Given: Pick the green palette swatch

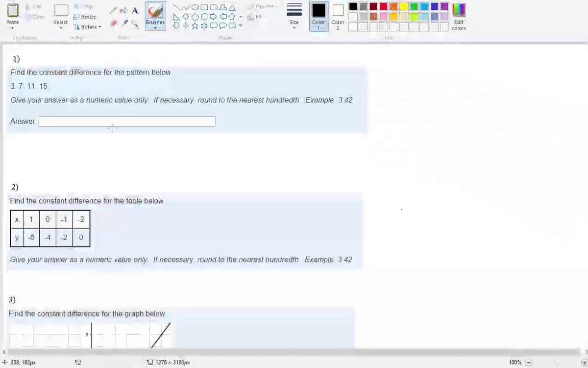Looking at the screenshot, I should [x=414, y=6].
